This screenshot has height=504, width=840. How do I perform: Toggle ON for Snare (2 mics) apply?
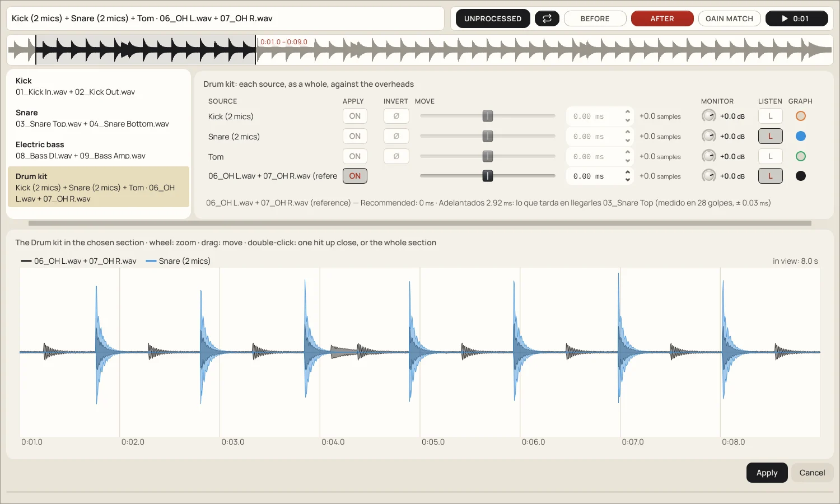355,136
